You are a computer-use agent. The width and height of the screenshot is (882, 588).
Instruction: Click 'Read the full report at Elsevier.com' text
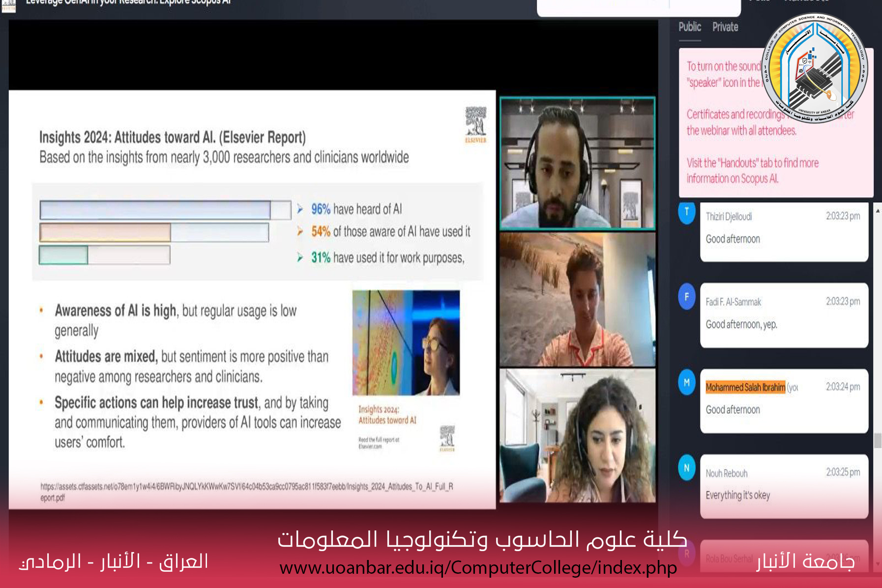(379, 443)
